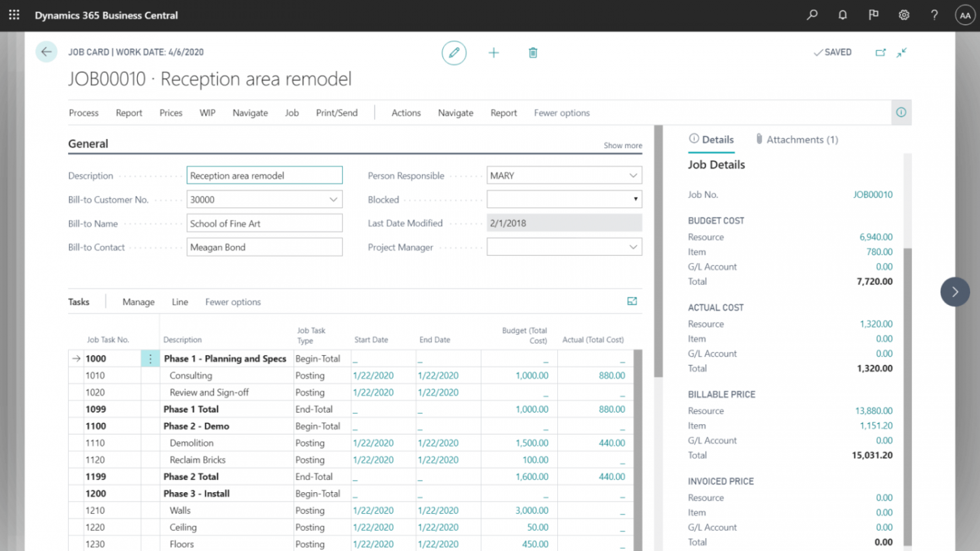Click the Dynamics 365 app launcher grid

coord(14,14)
